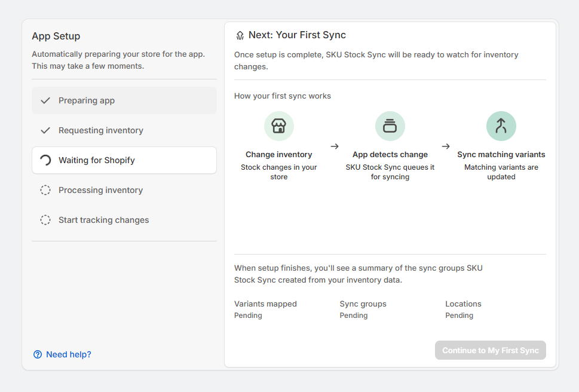Click the merge arrow icon above Sync matching variants

click(501, 126)
